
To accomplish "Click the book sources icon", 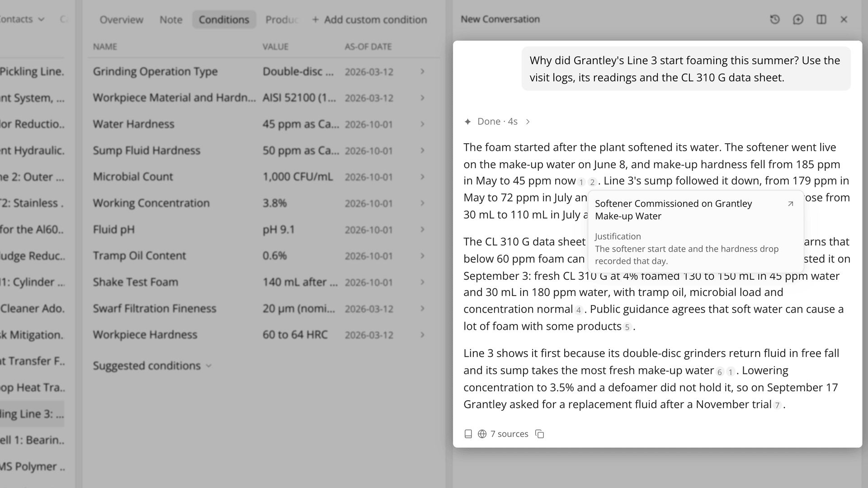I will [468, 434].
